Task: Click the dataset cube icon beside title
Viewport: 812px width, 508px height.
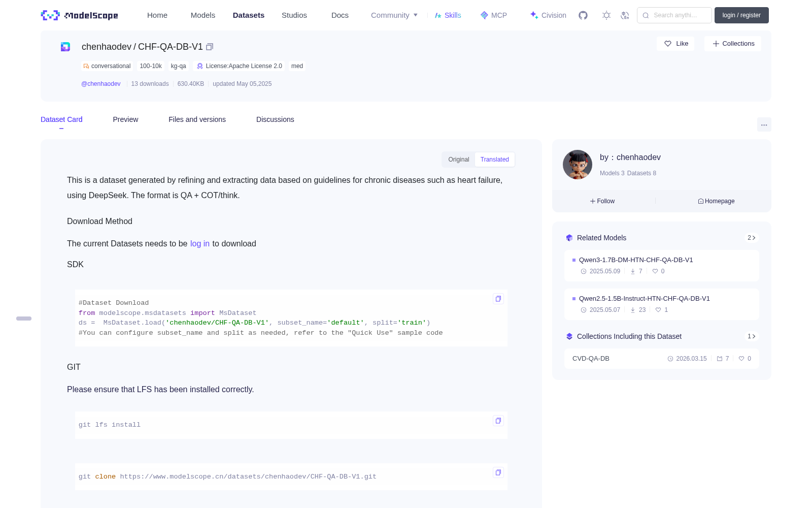Action: (65, 47)
